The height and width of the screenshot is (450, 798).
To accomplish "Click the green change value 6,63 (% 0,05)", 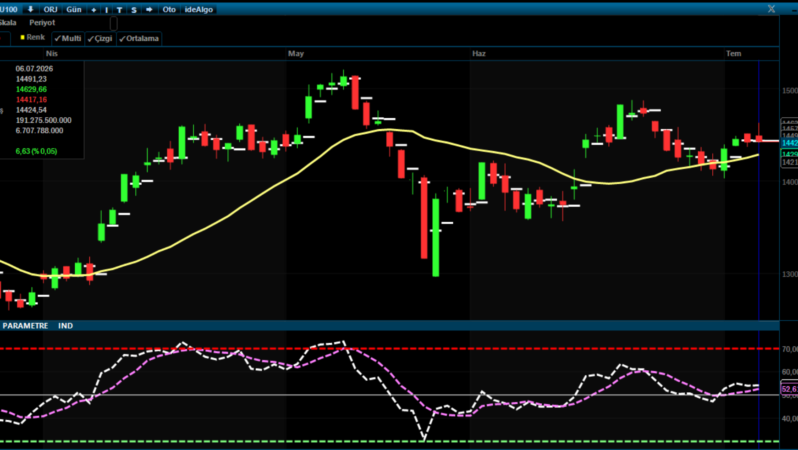I will click(x=36, y=151).
